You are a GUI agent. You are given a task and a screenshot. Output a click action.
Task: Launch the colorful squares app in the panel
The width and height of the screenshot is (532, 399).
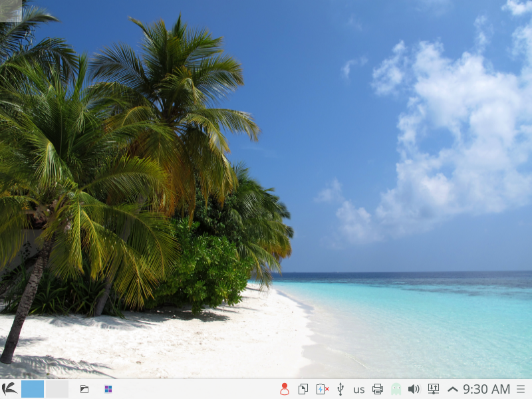(108, 389)
